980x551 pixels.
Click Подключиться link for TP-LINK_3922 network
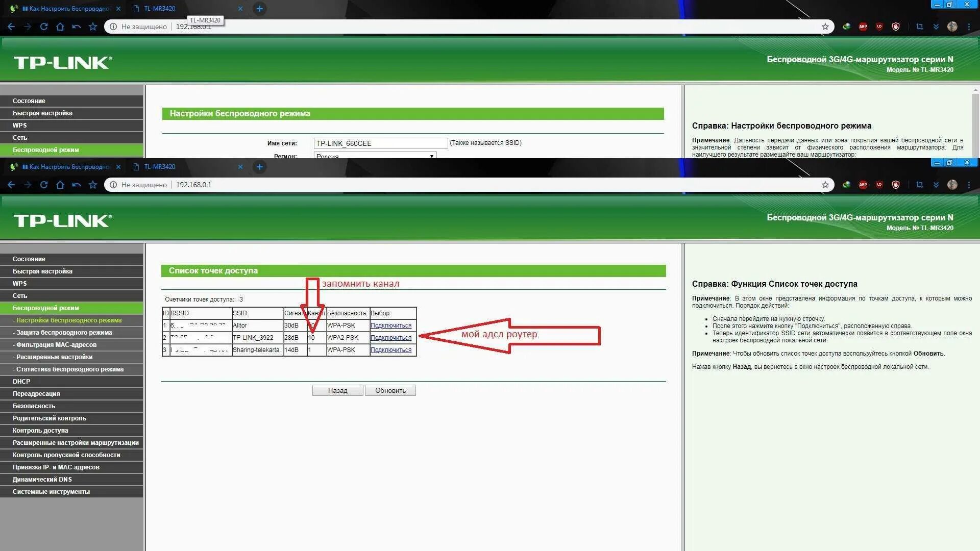pos(390,338)
